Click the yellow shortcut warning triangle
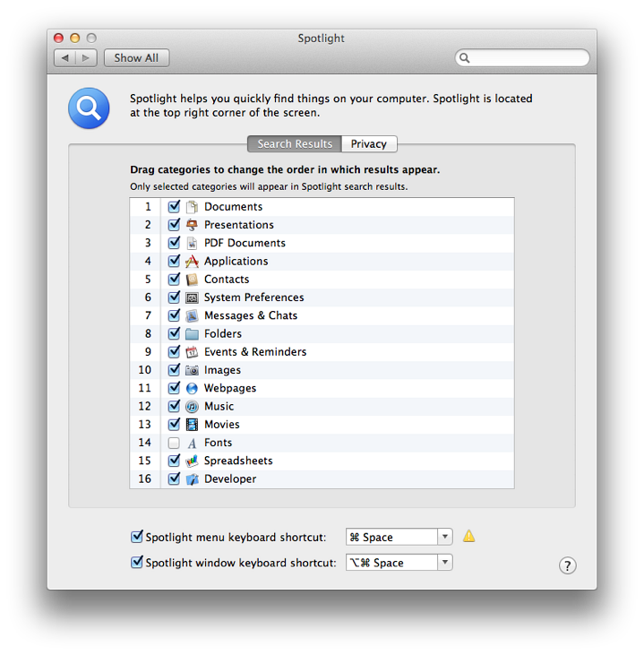Screen dimensions: 644x655 (x=469, y=536)
